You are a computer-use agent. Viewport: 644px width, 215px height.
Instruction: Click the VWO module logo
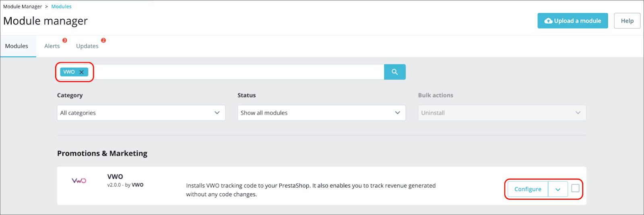click(79, 181)
